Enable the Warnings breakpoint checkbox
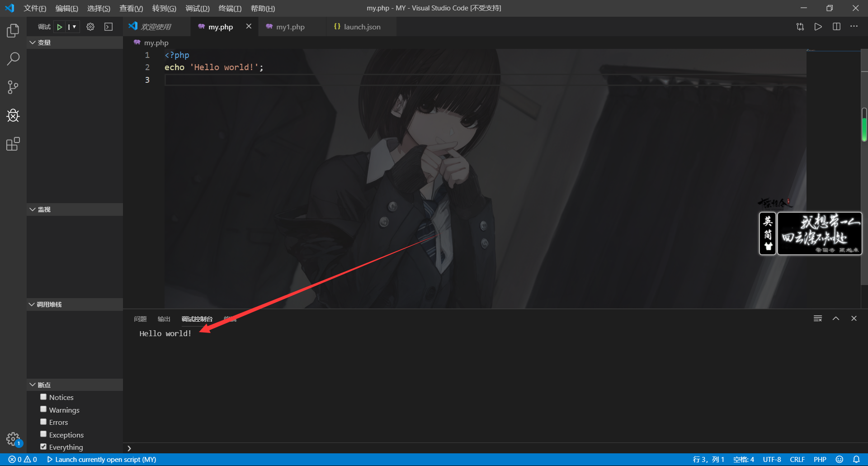 click(43, 409)
